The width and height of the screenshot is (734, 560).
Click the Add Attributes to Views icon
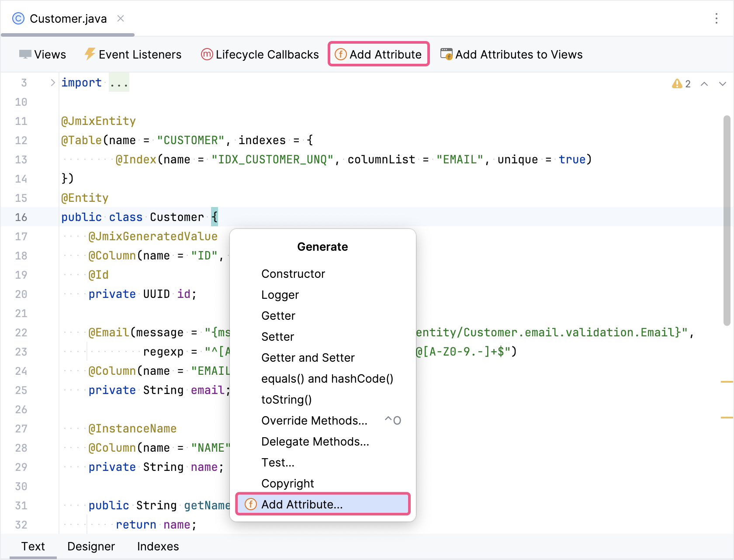coord(446,54)
